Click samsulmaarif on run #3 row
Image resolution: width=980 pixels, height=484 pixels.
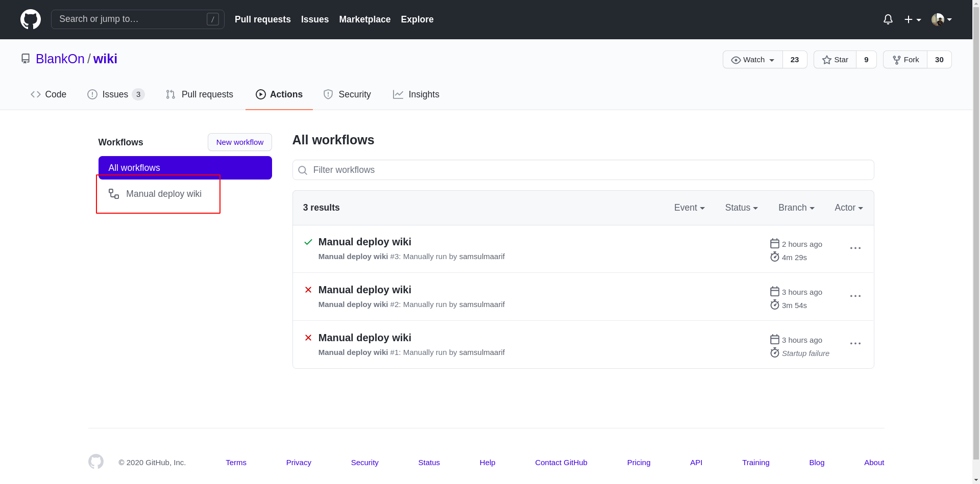click(482, 257)
